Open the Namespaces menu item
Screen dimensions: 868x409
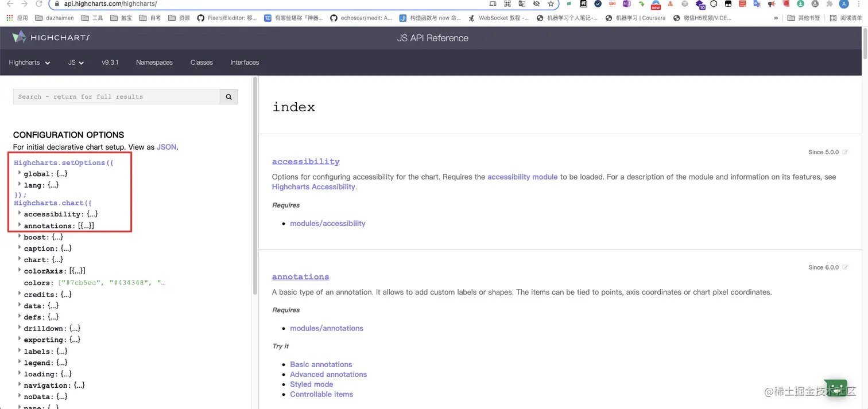tap(154, 63)
